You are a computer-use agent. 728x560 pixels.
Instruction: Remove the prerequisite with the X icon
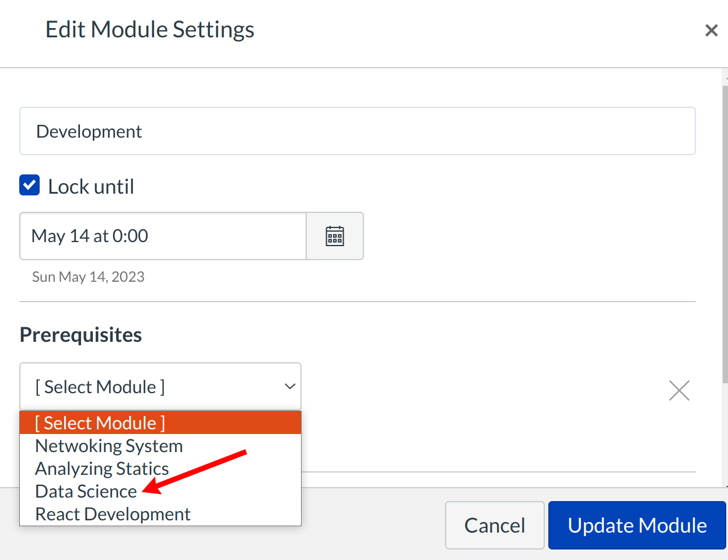(679, 390)
